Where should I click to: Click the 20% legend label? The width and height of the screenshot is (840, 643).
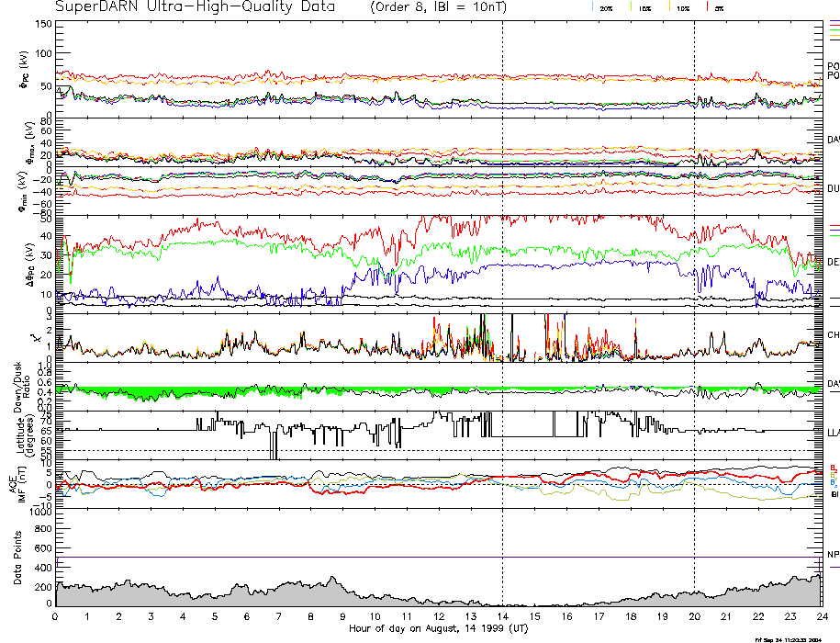pyautogui.click(x=606, y=7)
